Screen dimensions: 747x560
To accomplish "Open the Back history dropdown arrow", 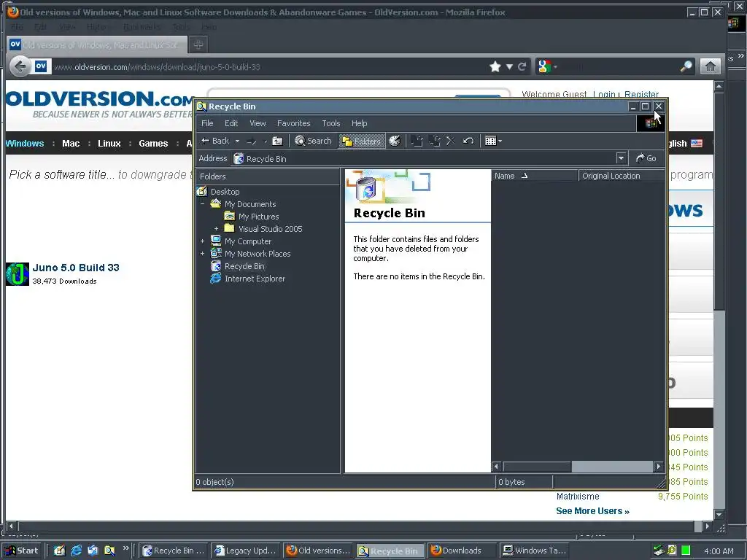I will pyautogui.click(x=237, y=141).
